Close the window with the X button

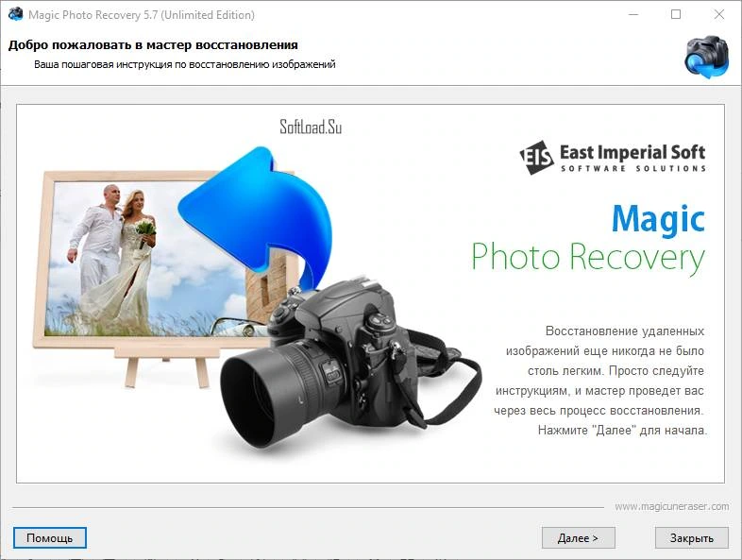tap(718, 15)
